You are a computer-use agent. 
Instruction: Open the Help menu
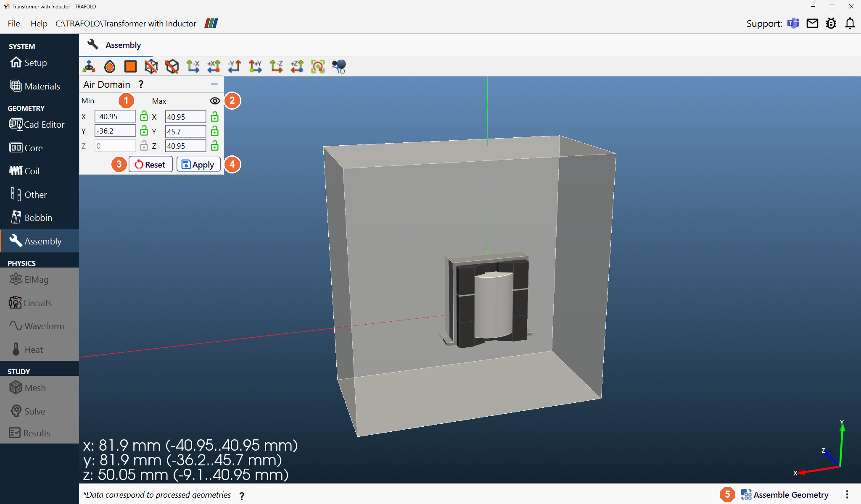point(39,24)
